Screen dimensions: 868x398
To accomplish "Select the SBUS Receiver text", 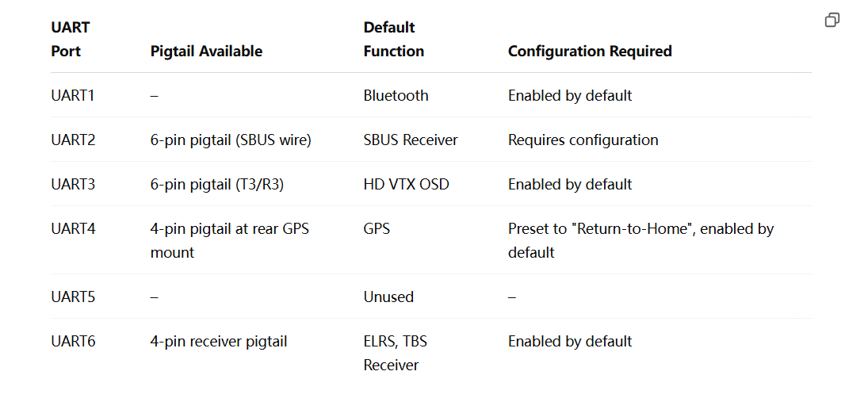I will (411, 140).
